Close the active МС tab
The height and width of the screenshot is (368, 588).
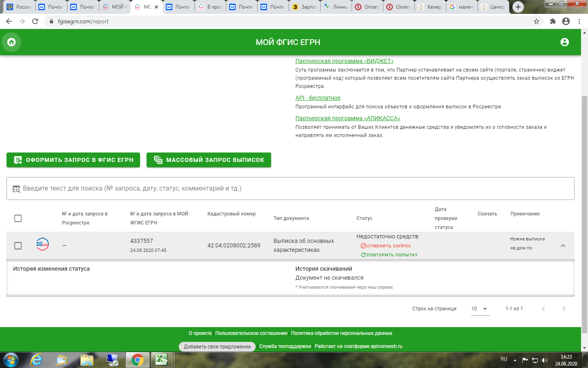pyautogui.click(x=156, y=7)
